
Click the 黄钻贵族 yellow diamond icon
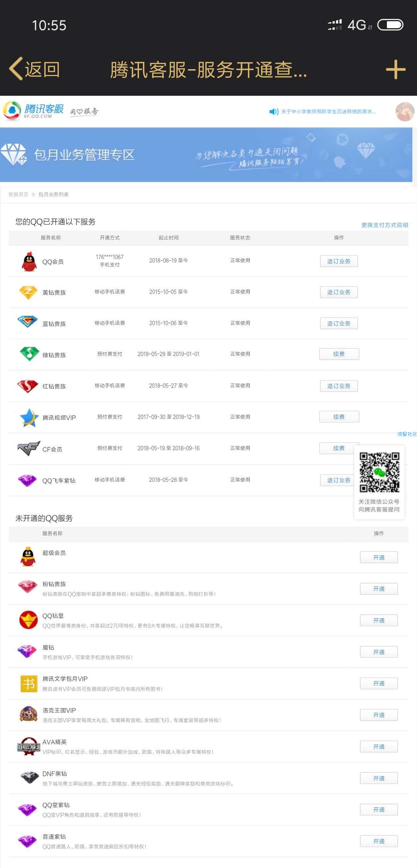point(28,292)
